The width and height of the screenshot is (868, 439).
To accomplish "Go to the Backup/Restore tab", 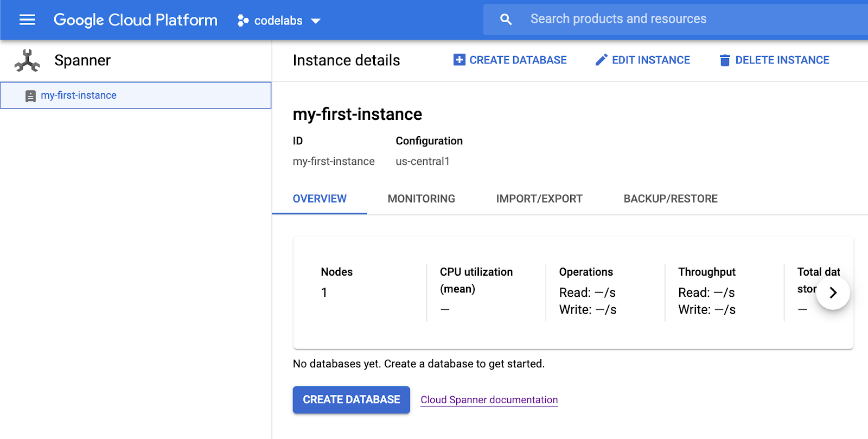I will coord(670,199).
